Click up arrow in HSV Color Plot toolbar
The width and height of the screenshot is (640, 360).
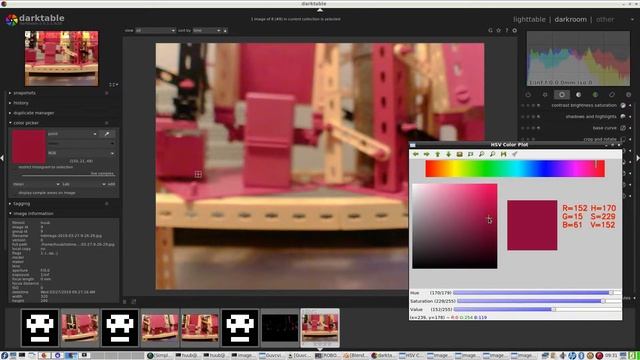[x=438, y=154]
